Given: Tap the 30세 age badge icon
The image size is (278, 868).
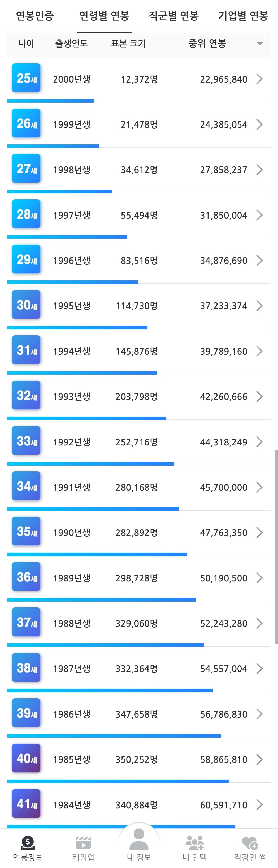Looking at the screenshot, I should click(26, 305).
